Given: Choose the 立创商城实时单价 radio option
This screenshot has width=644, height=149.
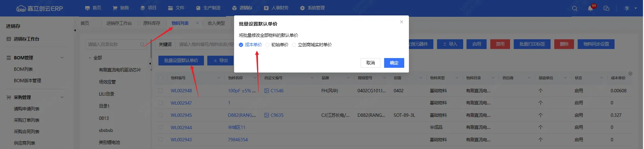Looking at the screenshot, I should pyautogui.click(x=294, y=45).
